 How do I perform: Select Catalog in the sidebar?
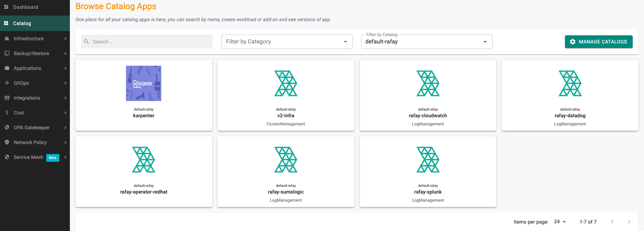(x=35, y=23)
